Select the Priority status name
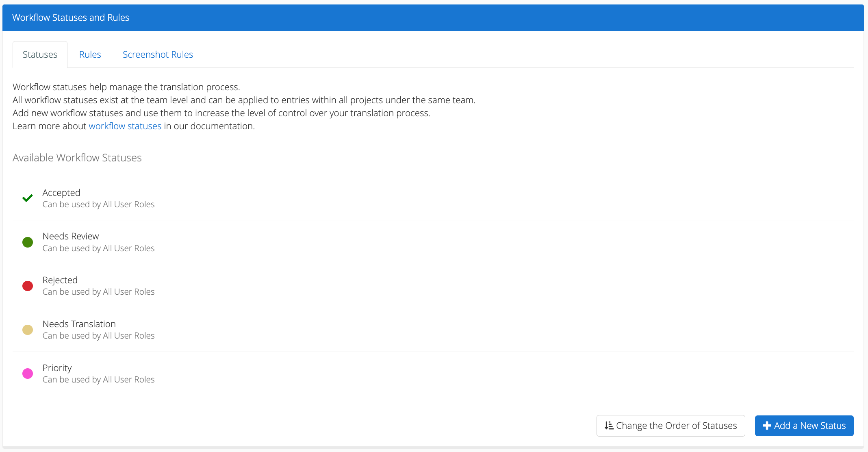Viewport: 868px width, 452px height. click(57, 368)
